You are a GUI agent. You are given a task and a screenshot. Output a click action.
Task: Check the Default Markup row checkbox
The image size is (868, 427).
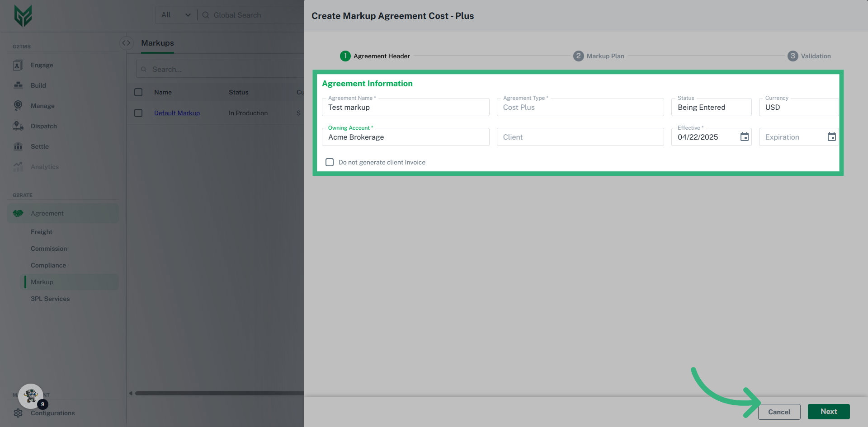(138, 113)
